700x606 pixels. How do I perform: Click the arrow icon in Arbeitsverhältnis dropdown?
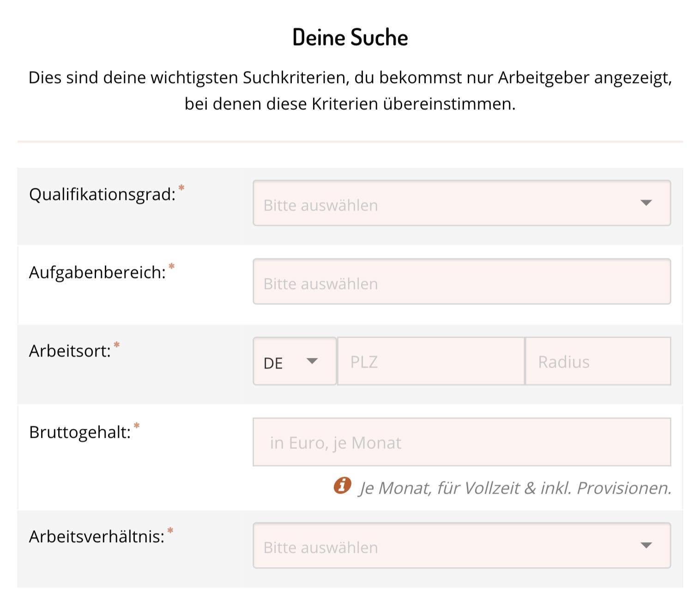pos(646,545)
